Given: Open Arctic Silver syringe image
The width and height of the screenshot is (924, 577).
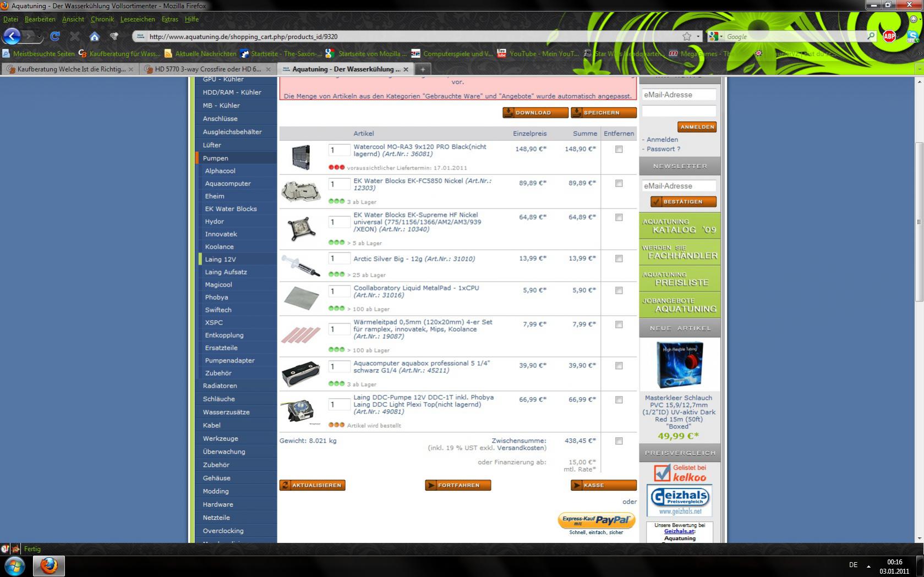Looking at the screenshot, I should 300,265.
